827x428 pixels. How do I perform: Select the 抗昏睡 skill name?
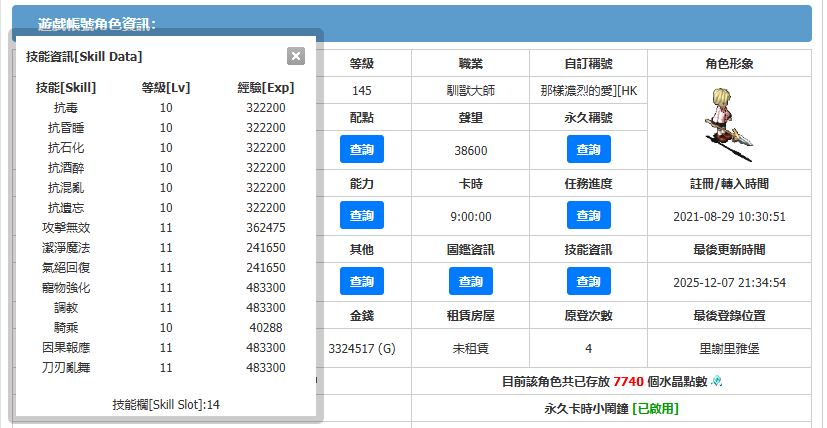pos(66,128)
